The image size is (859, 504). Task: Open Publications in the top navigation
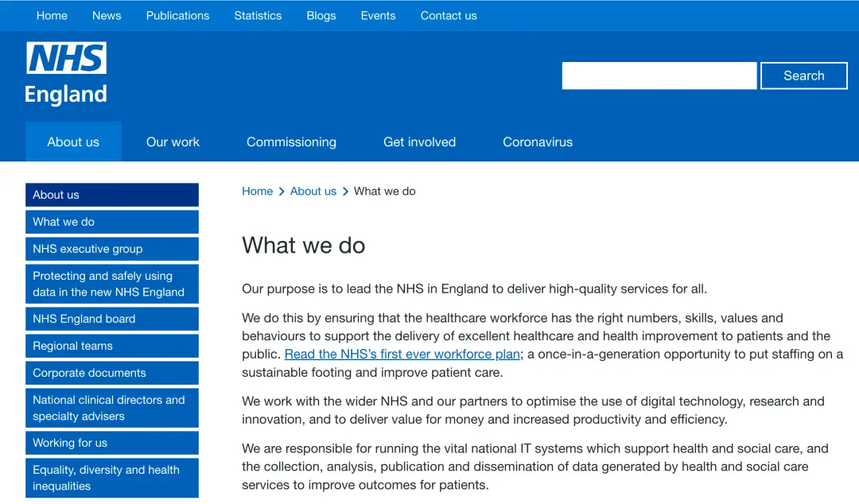pos(177,16)
